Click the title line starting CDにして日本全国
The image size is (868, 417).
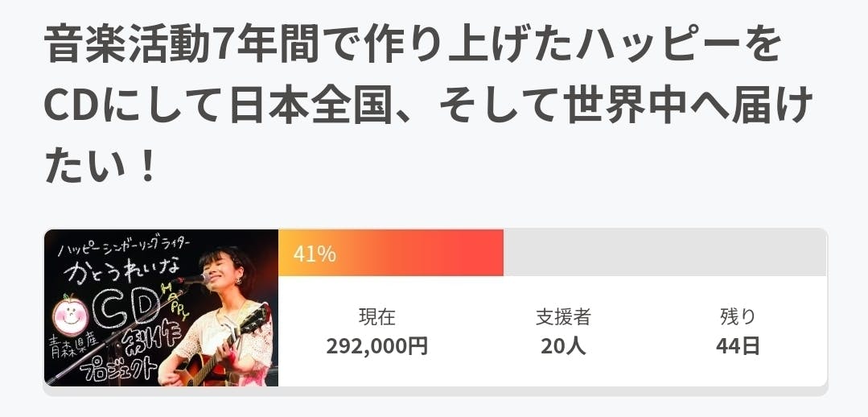(x=427, y=106)
